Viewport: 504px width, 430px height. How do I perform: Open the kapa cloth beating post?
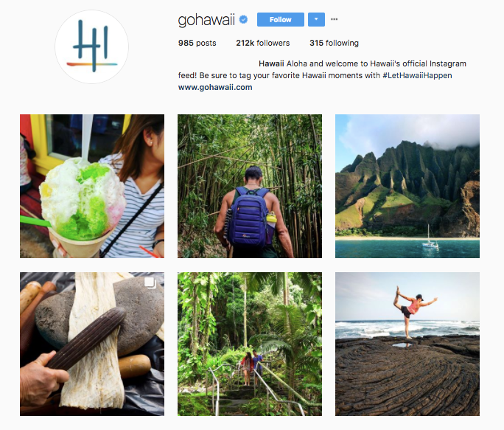pyautogui.click(x=92, y=344)
